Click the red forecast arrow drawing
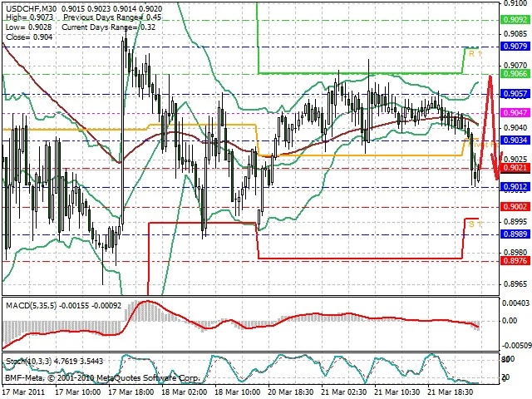This screenshot has height=399, width=532. point(491,127)
